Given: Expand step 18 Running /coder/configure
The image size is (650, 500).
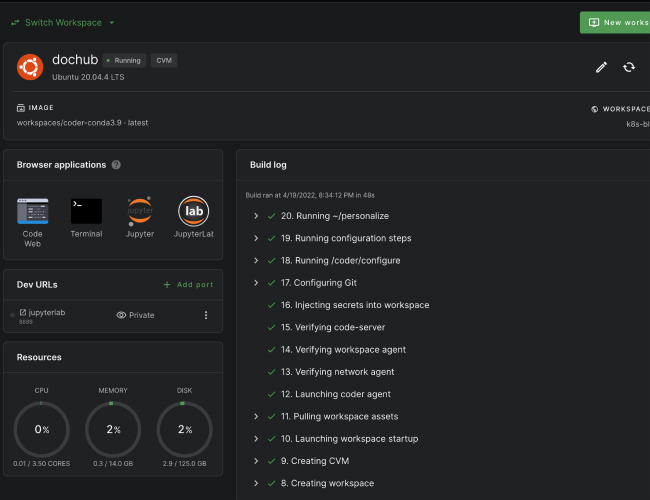Looking at the screenshot, I should coord(256,260).
